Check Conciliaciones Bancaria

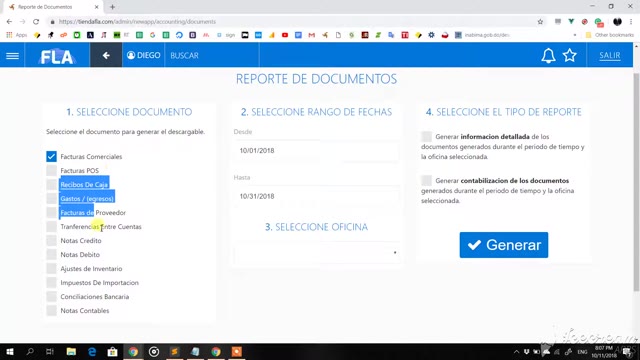[x=51, y=296]
